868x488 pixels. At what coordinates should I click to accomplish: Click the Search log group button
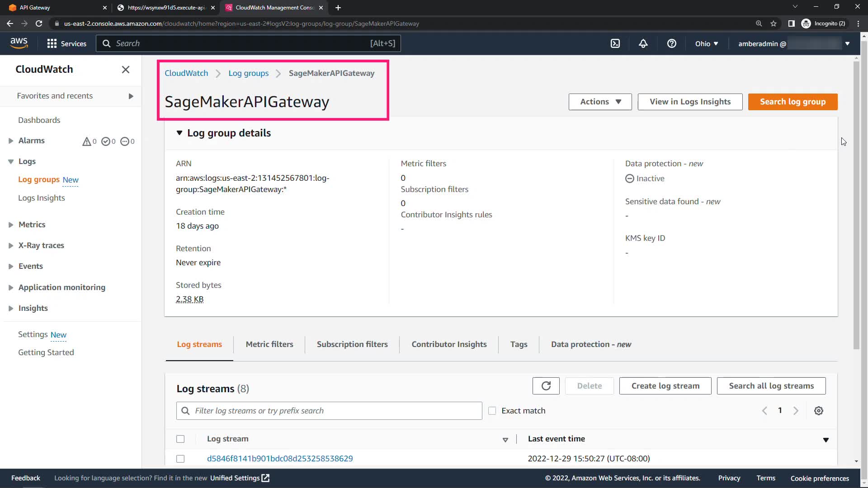[x=793, y=102]
